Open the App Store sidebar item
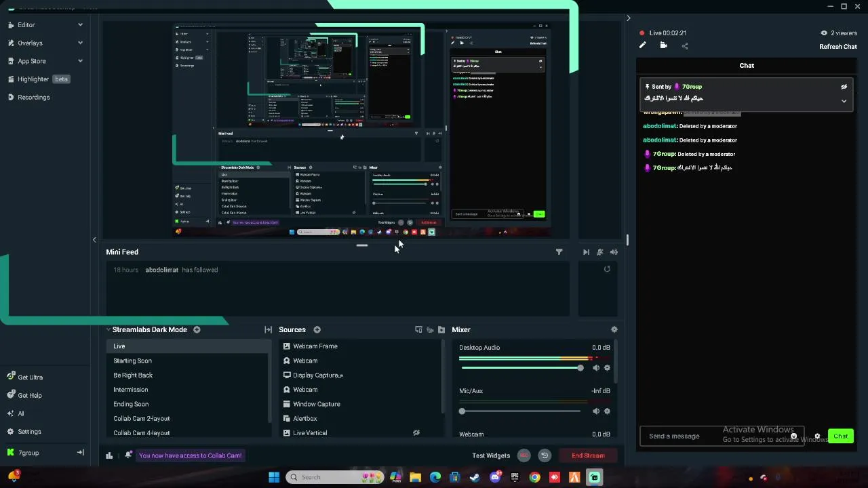The width and height of the screenshot is (868, 488). (x=31, y=61)
